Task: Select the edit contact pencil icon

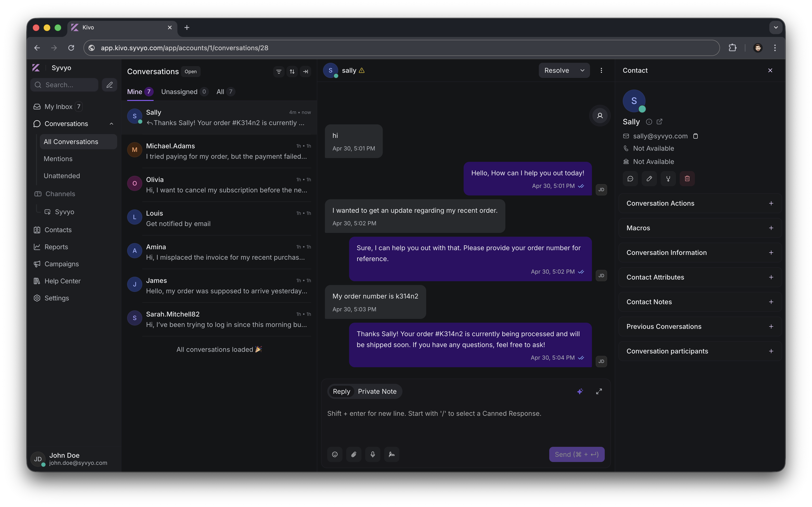Action: pyautogui.click(x=649, y=178)
